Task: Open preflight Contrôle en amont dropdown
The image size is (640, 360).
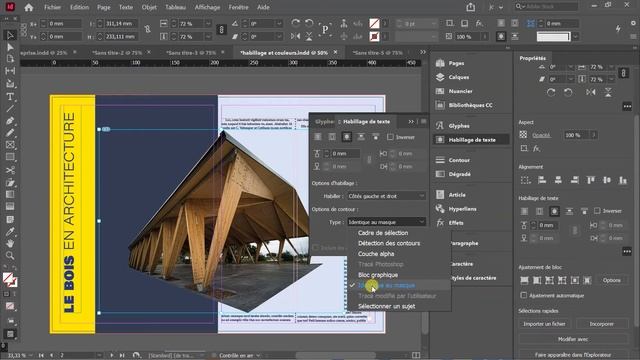Action: pos(258,356)
